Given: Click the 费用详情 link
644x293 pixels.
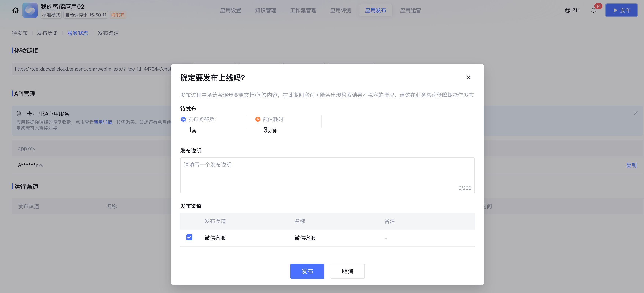Looking at the screenshot, I should (103, 122).
